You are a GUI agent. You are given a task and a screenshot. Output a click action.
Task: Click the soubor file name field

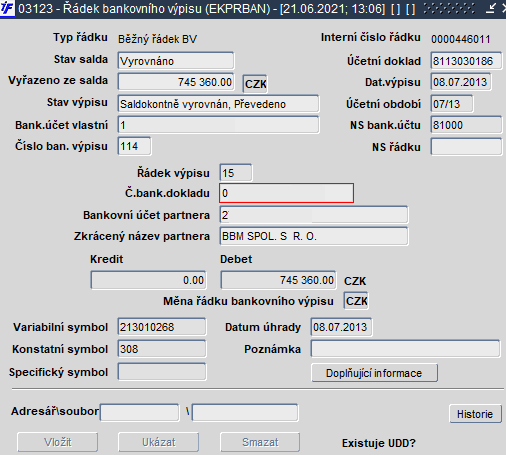(x=245, y=413)
